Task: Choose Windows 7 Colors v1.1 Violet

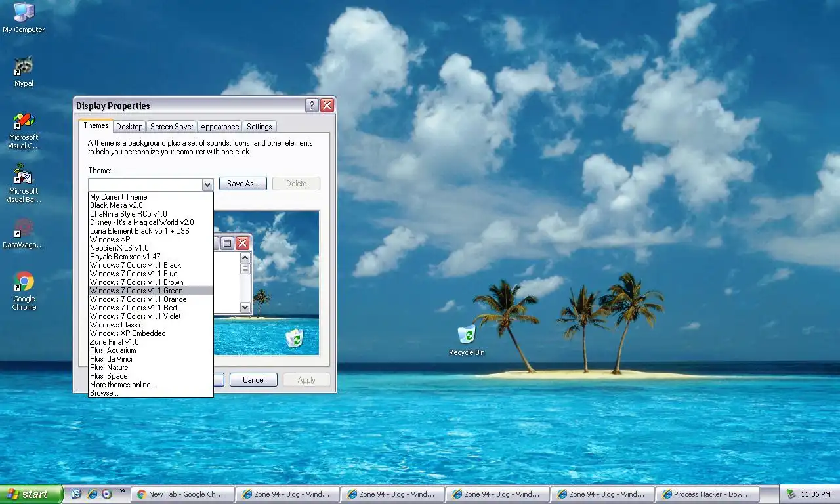Action: [151, 316]
